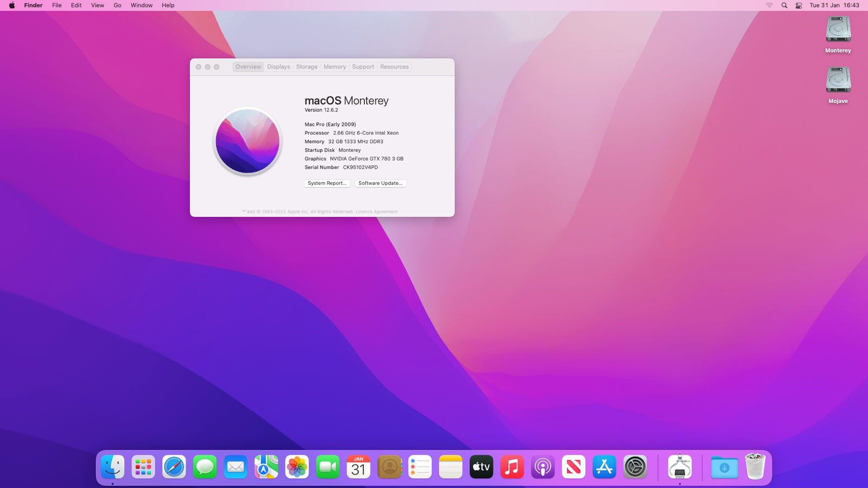Switch to the Support tab
The width and height of the screenshot is (868, 488).
coord(363,67)
